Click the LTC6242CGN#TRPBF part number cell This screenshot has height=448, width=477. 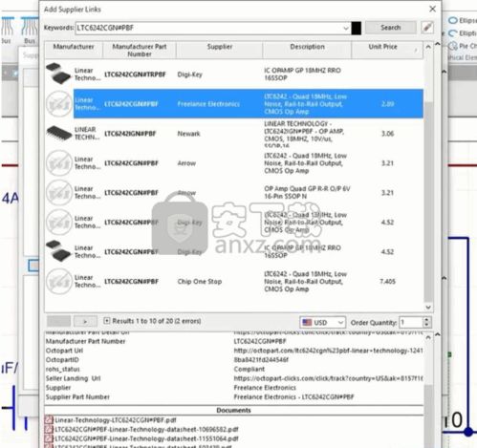point(136,75)
